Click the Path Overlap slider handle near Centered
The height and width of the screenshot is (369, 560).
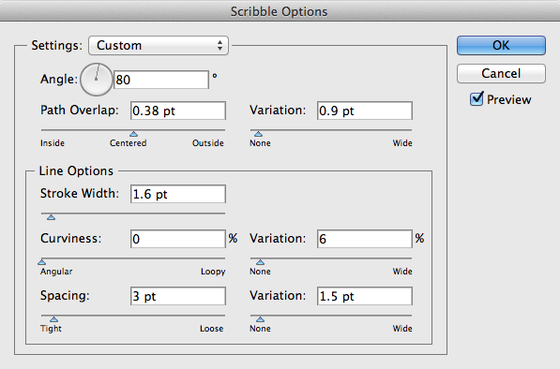(134, 134)
